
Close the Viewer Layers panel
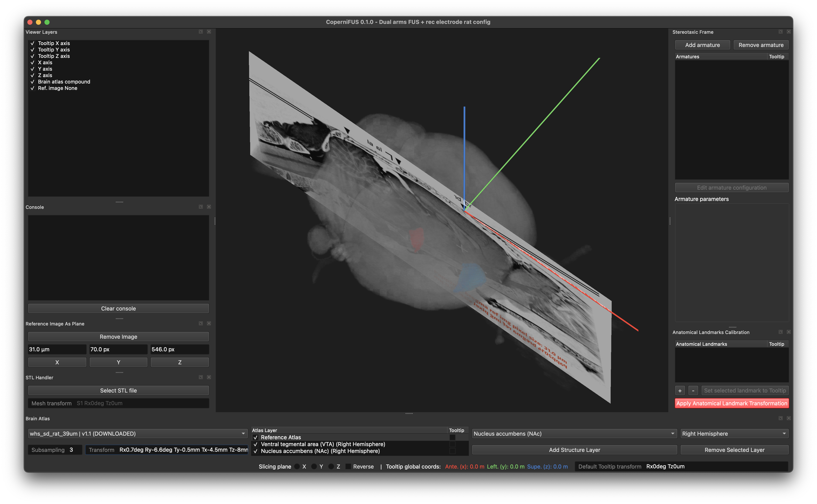209,32
